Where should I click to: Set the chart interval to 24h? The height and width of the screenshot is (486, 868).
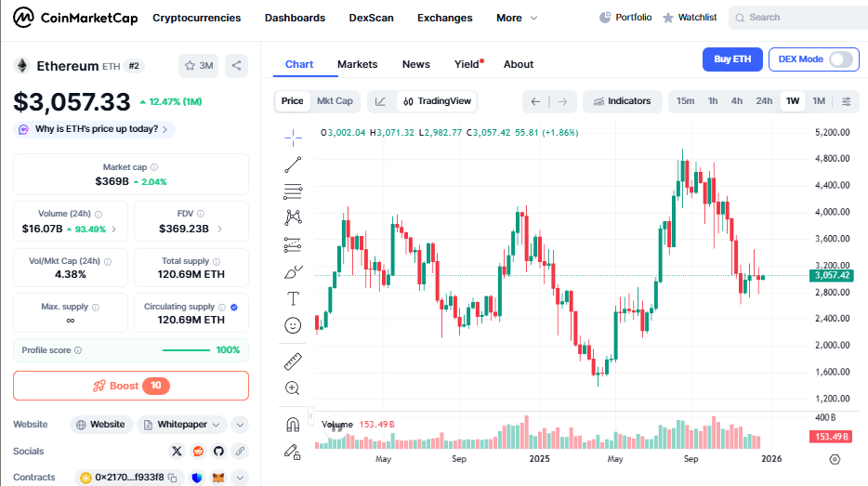click(x=764, y=101)
